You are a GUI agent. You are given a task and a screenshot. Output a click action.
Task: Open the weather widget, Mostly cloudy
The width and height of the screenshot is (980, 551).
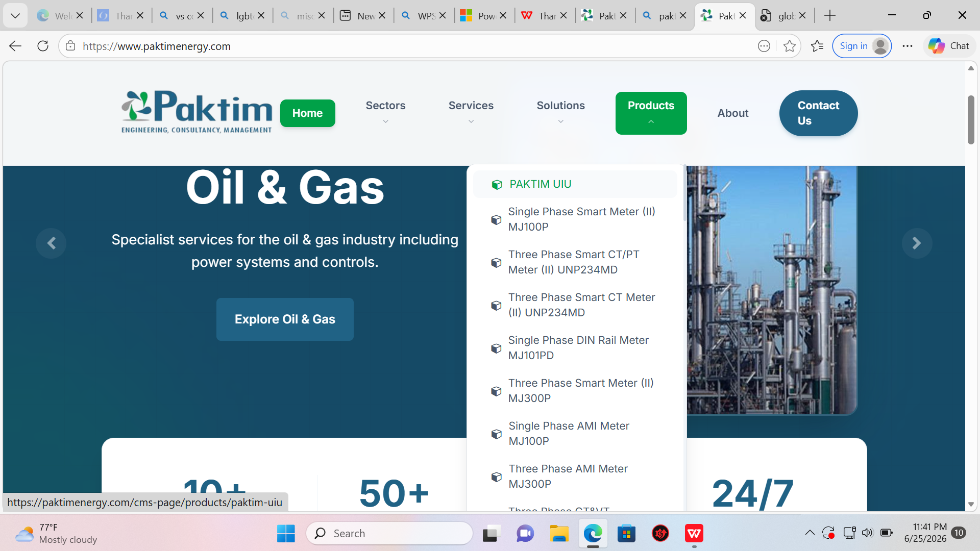56,534
